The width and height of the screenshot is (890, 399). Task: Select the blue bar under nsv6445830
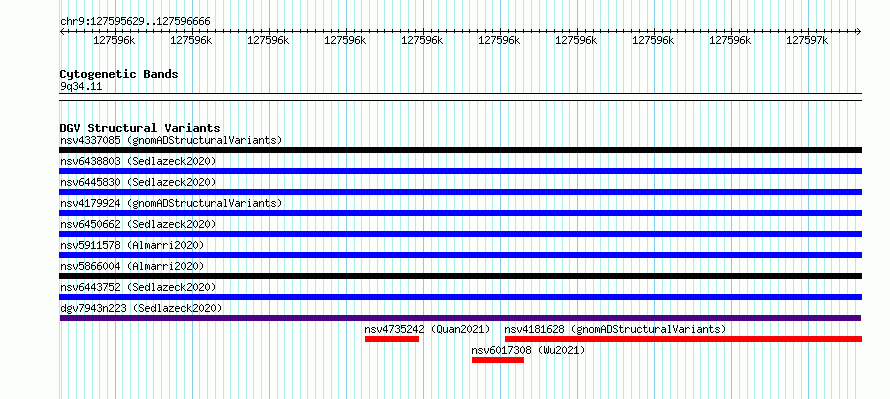460,192
